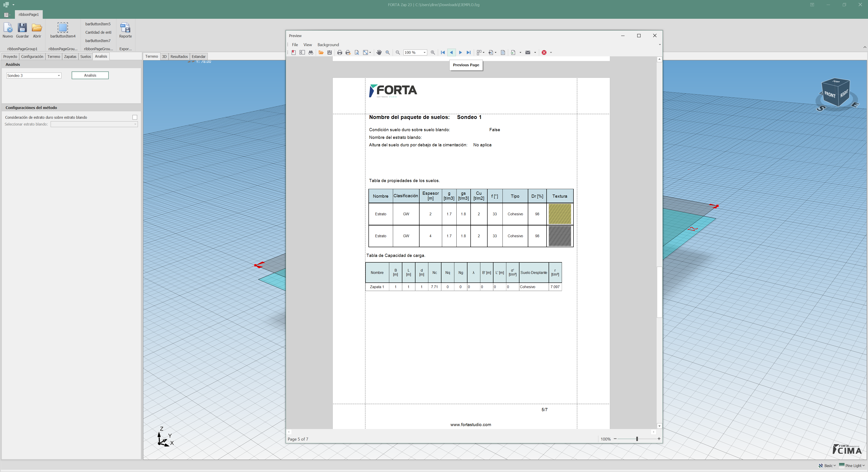Click the Quick Print lightning icon
Screen dimensions: 868x472
pos(348,53)
